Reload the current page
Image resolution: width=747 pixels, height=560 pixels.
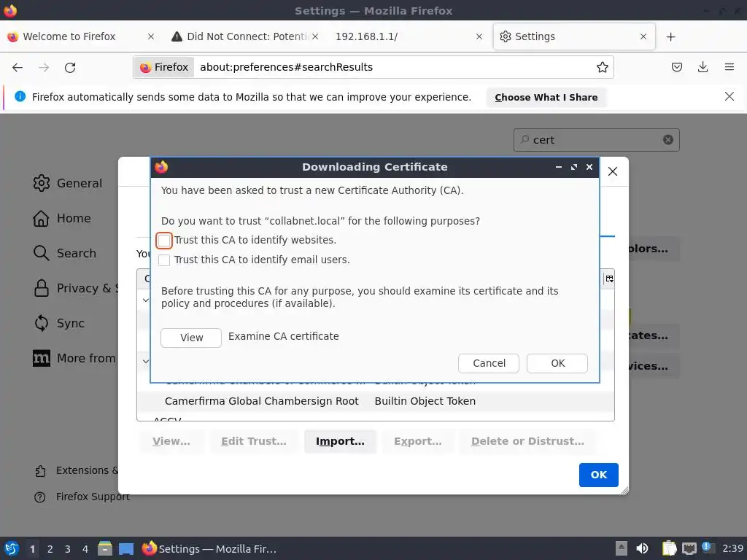70,68
